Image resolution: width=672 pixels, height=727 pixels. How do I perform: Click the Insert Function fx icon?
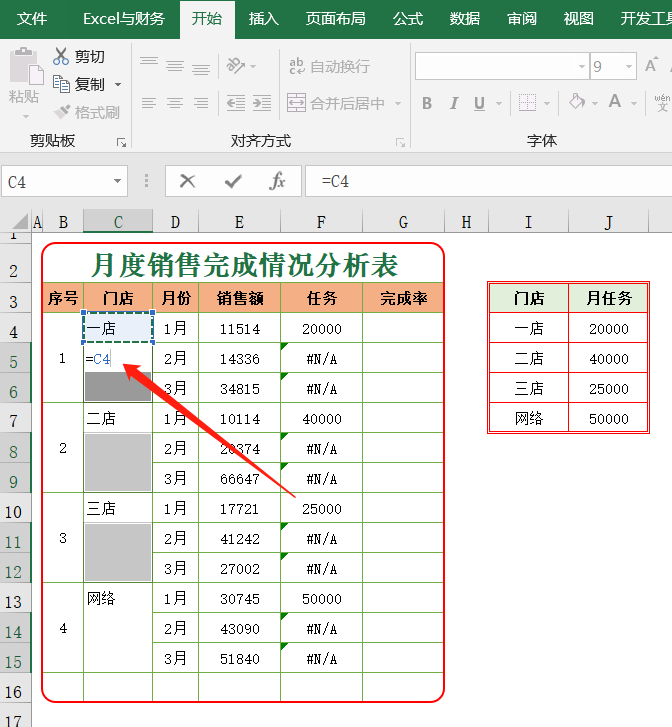click(277, 181)
